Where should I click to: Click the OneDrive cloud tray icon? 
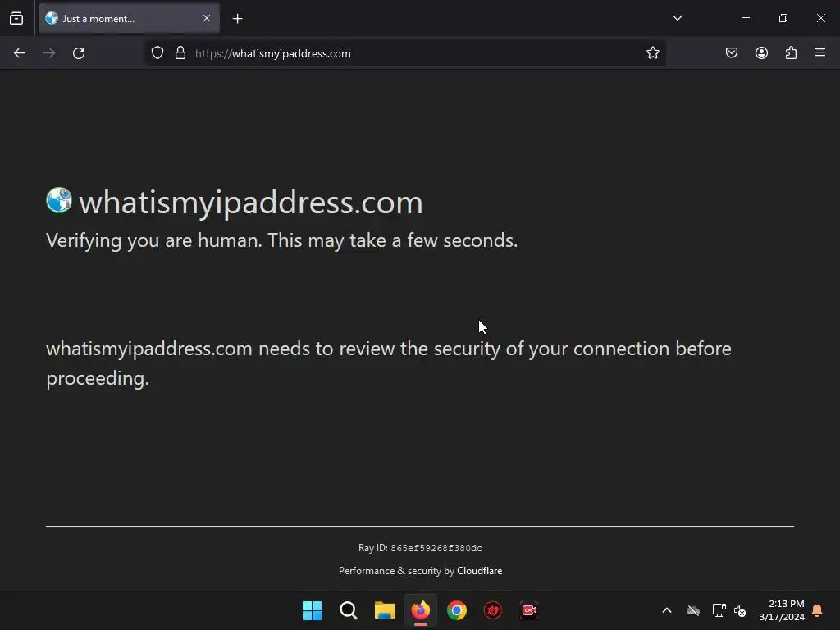click(x=693, y=610)
